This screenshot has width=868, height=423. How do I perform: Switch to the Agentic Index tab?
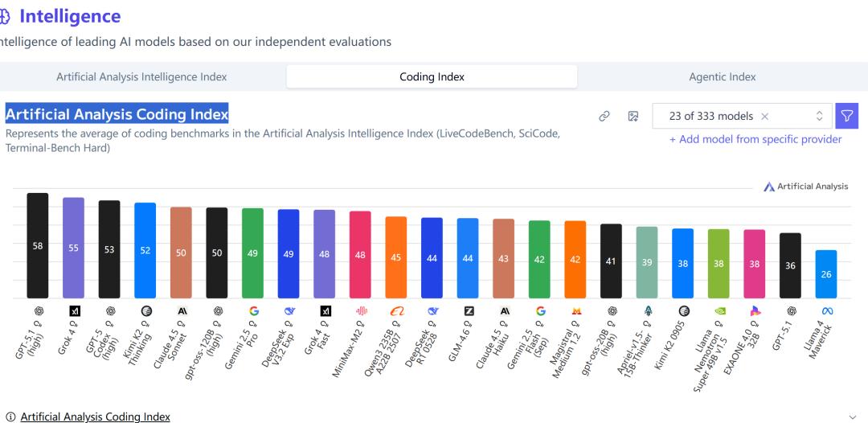click(722, 77)
